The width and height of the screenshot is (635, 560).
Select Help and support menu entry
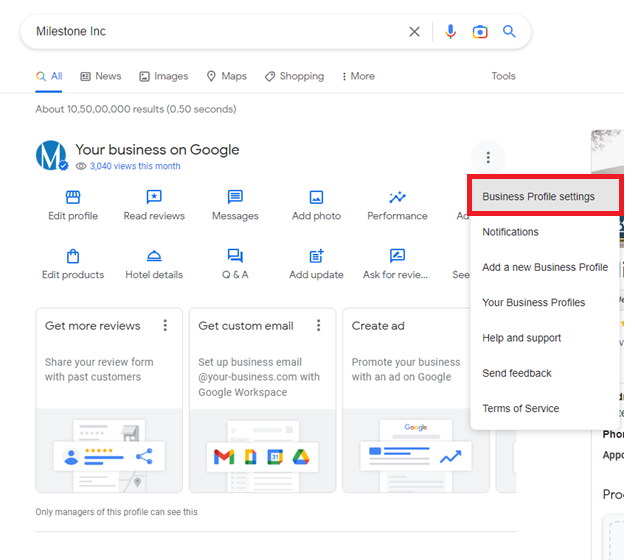(545, 338)
